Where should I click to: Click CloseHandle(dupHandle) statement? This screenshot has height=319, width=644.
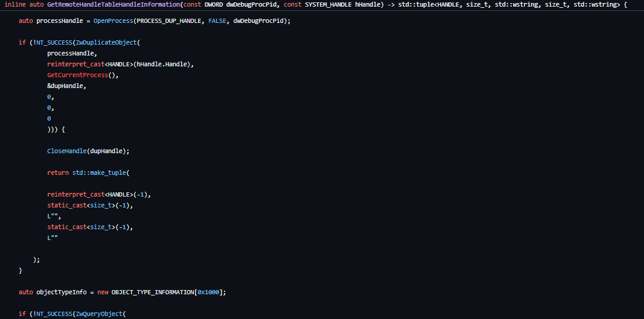coord(88,151)
